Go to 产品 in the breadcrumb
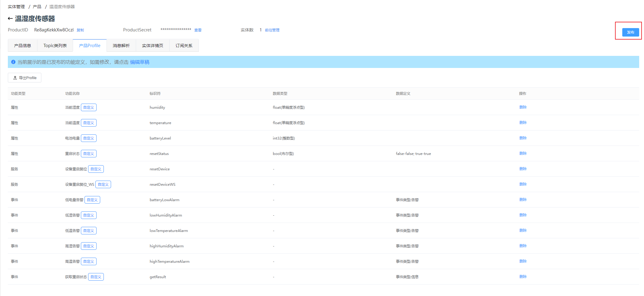Image resolution: width=644 pixels, height=296 pixels. tap(37, 7)
